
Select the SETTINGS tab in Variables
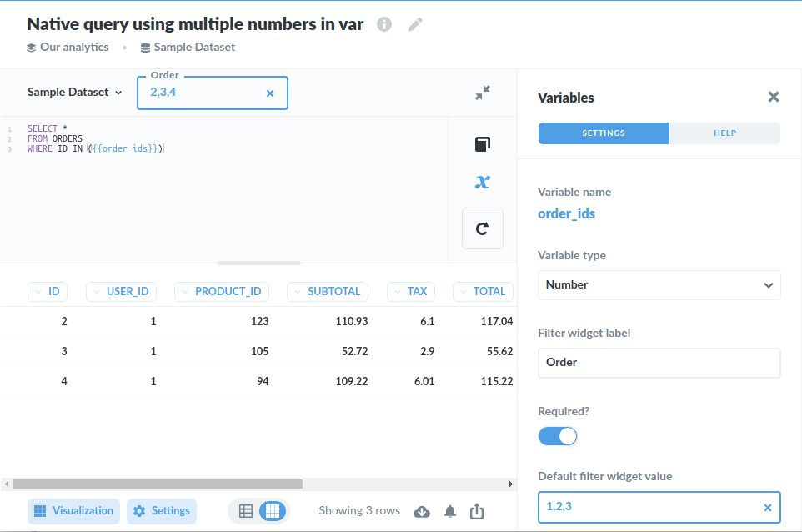coord(603,133)
